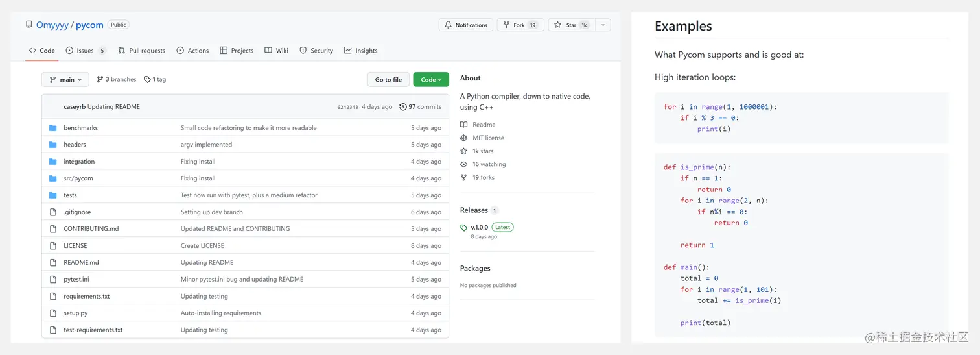Click the bell icon in Notifications button
The image size is (980, 355).
[x=449, y=25]
